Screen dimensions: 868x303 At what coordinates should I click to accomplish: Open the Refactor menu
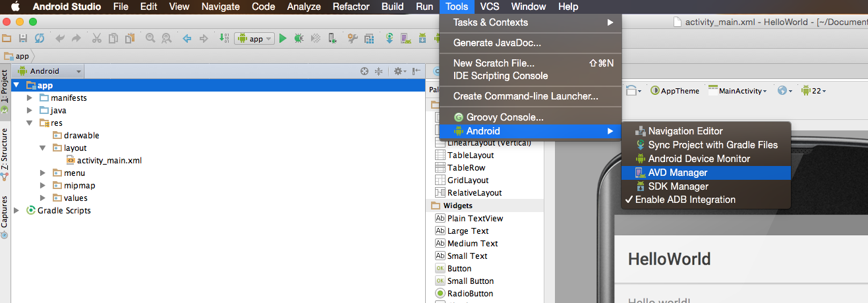[x=351, y=7]
